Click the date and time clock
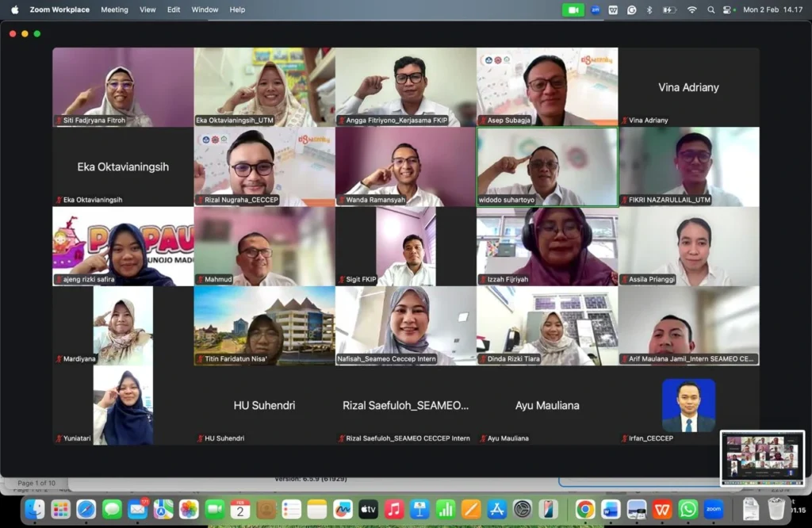 click(772, 10)
